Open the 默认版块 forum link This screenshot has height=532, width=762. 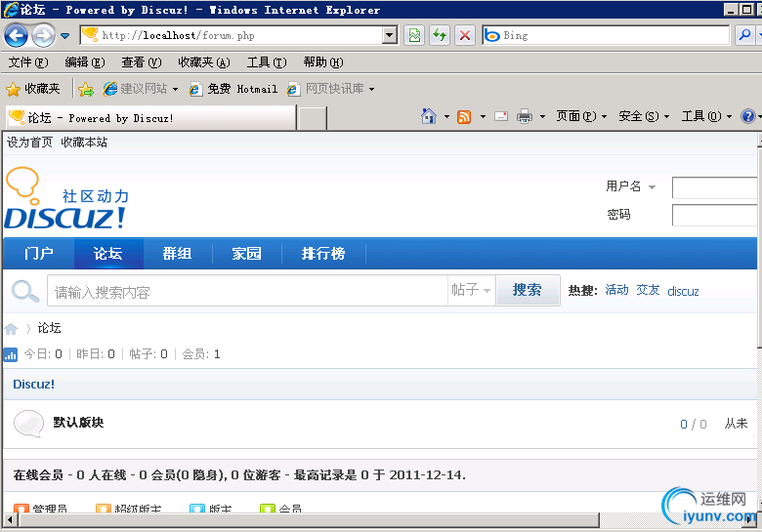click(x=78, y=423)
